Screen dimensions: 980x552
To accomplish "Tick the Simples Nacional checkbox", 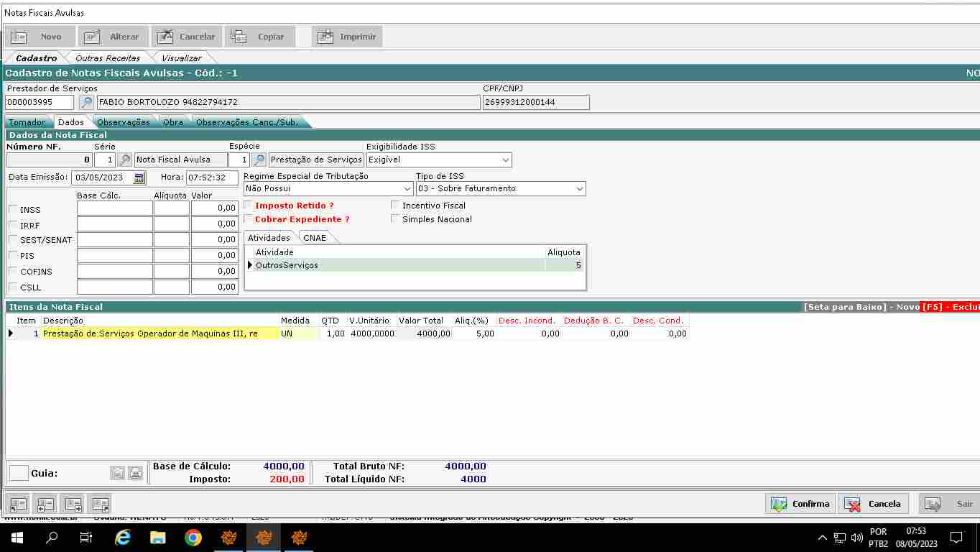I will (395, 219).
